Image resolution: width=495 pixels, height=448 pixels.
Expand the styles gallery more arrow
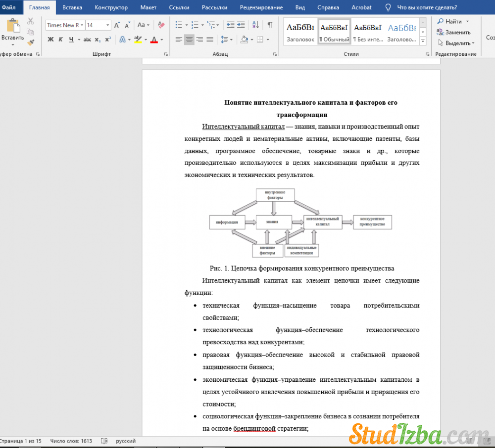[x=423, y=41]
